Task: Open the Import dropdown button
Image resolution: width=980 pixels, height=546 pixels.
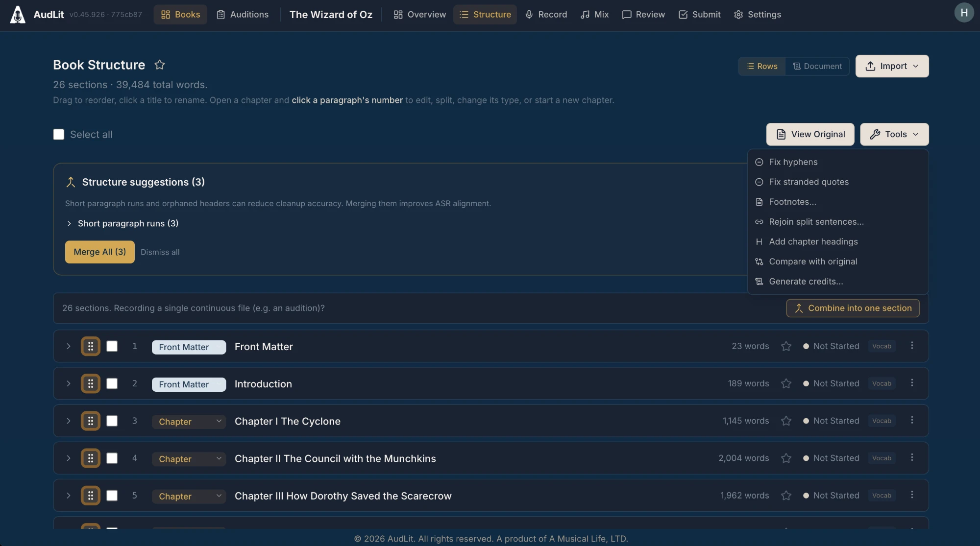Action: pyautogui.click(x=892, y=66)
